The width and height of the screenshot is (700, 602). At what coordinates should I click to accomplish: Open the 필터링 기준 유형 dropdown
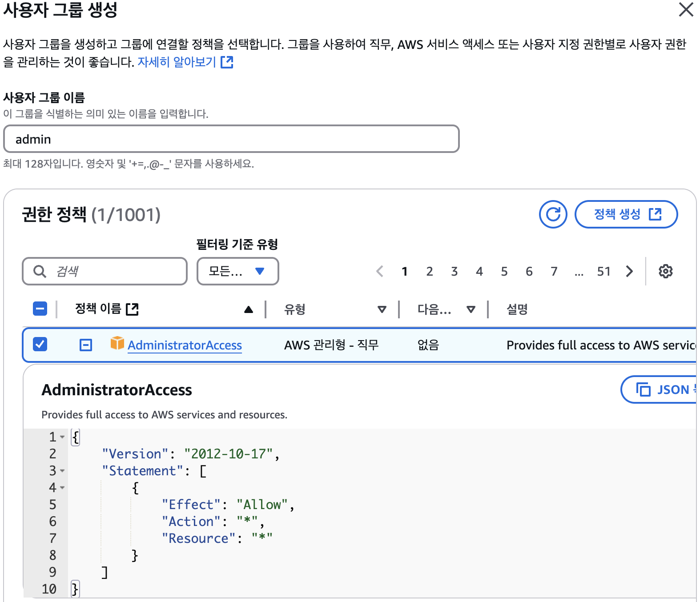tap(237, 271)
